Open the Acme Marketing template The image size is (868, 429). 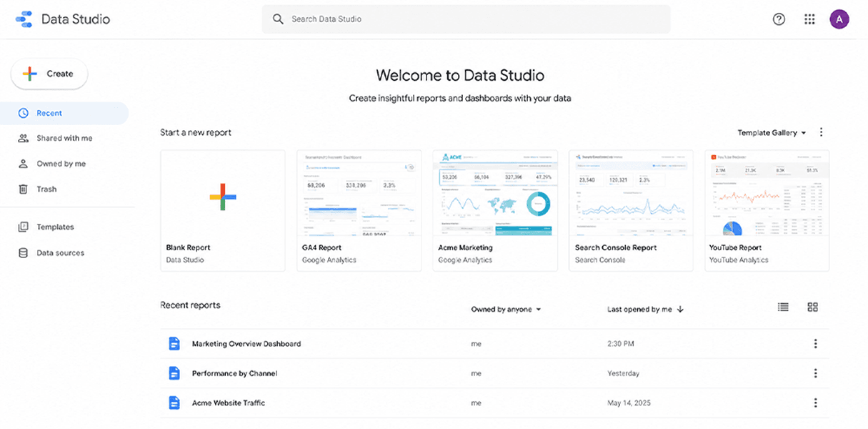[494, 210]
